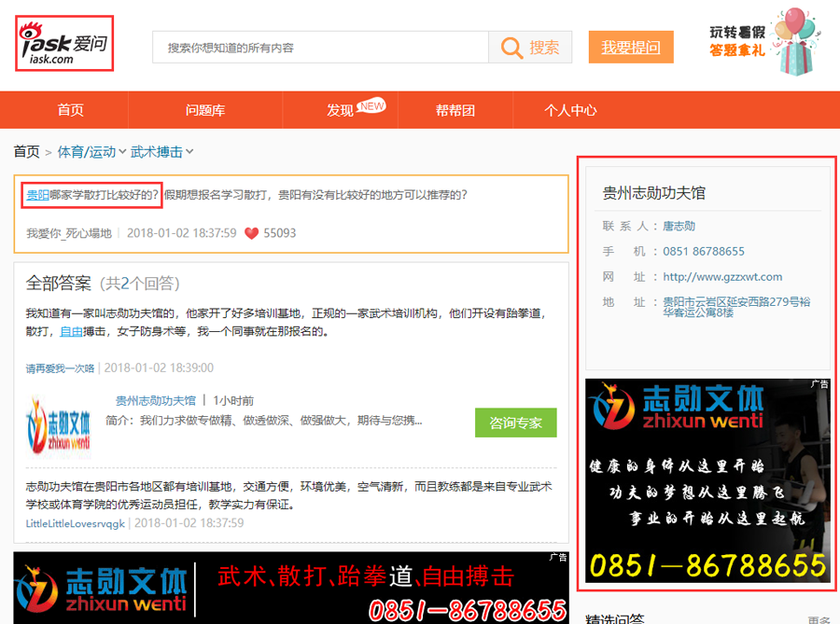Click the like count 55093
This screenshot has width=840, height=624.
click(x=280, y=233)
